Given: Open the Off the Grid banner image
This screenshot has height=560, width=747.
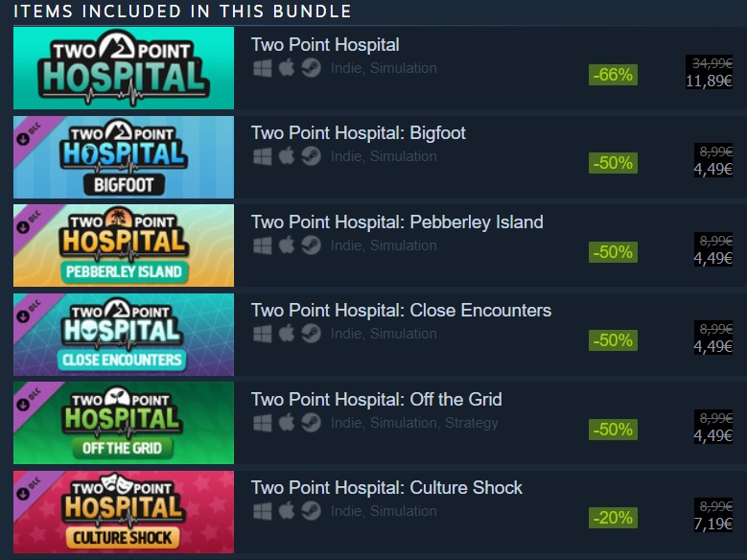Looking at the screenshot, I should pyautogui.click(x=124, y=423).
